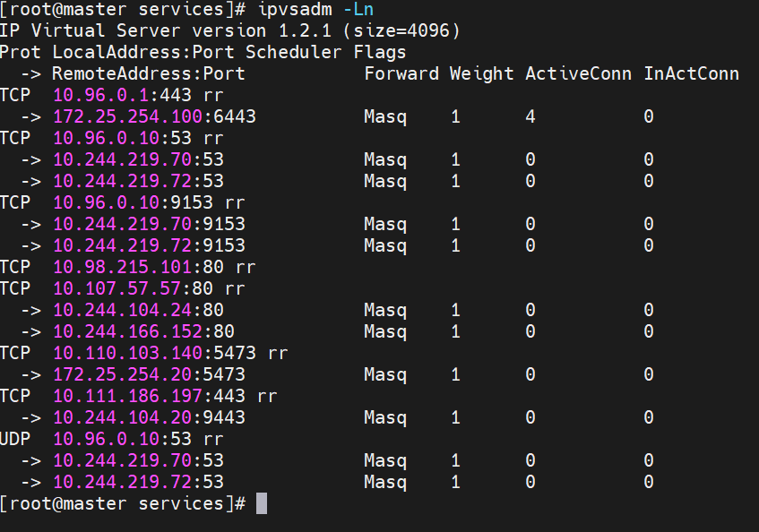Select the "-Ln" option in the command

[358, 9]
